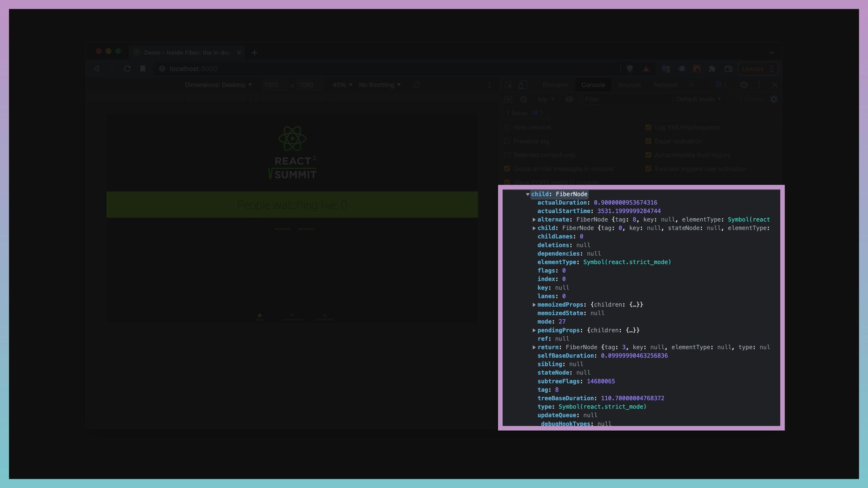Open the DevTools customize kebab menu
868x488 pixels.
pyautogui.click(x=759, y=85)
